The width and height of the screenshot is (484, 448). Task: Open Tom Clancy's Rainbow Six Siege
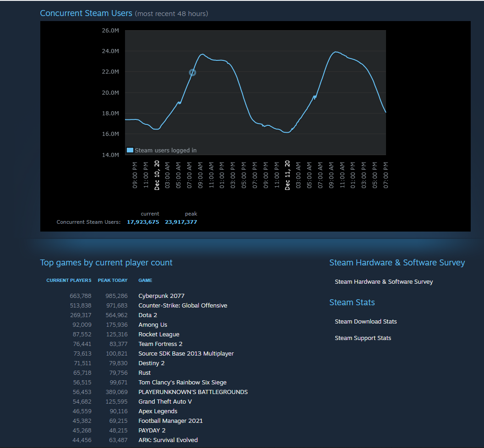coord(182,382)
